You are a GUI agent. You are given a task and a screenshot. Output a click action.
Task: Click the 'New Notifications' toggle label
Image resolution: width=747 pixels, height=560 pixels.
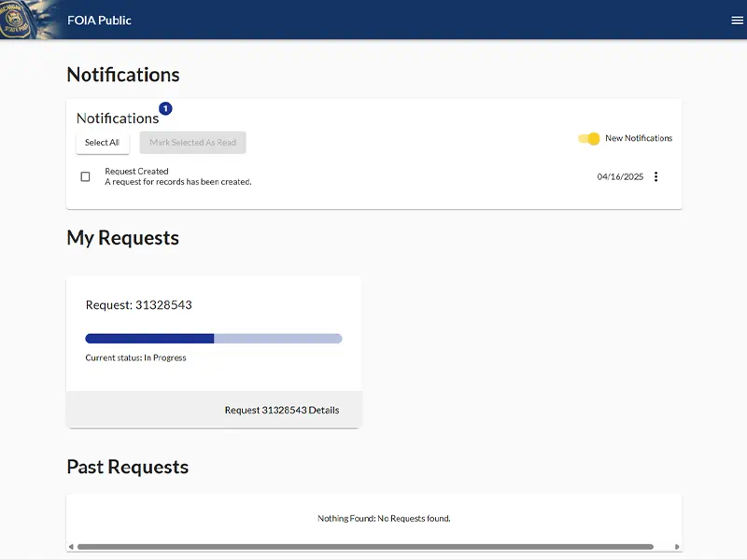pos(639,138)
